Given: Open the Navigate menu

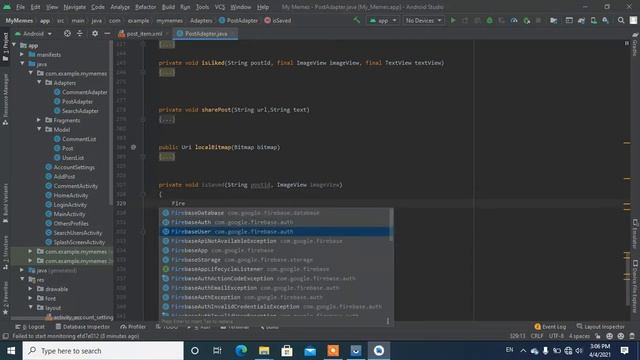Looking at the screenshot, I should [x=75, y=7].
